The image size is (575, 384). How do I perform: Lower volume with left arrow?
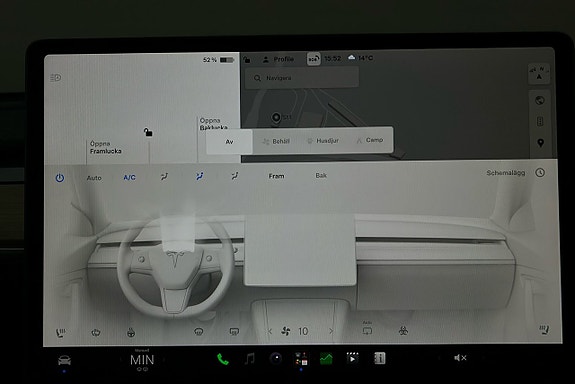click(x=439, y=358)
